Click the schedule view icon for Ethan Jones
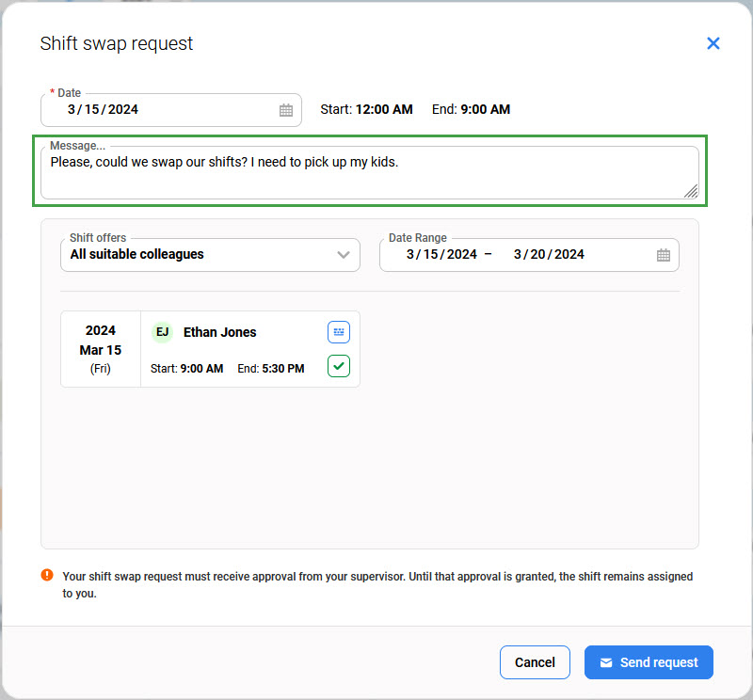Image resolution: width=753 pixels, height=700 pixels. (x=339, y=332)
